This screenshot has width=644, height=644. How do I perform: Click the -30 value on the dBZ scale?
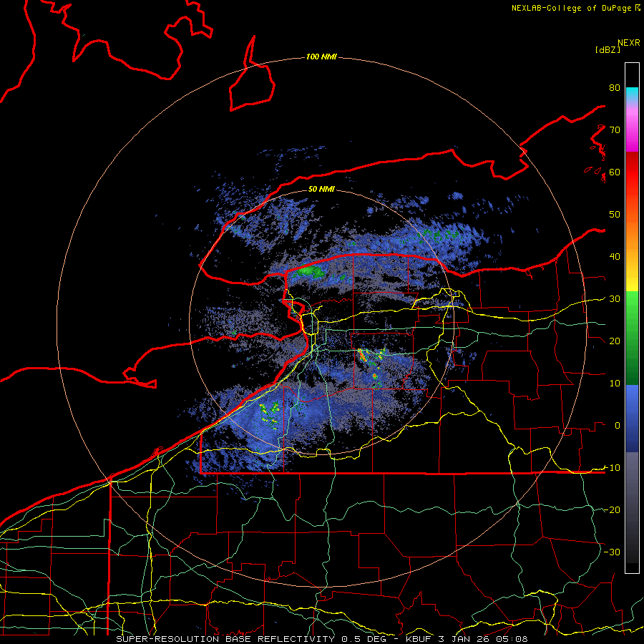612,552
